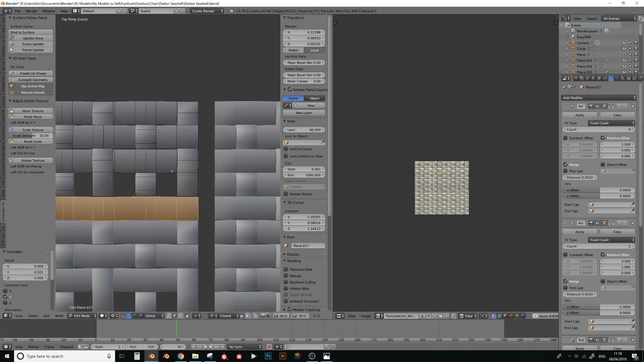
Task: Launch Photoshop from the Windows taskbar
Action: pos(268,356)
